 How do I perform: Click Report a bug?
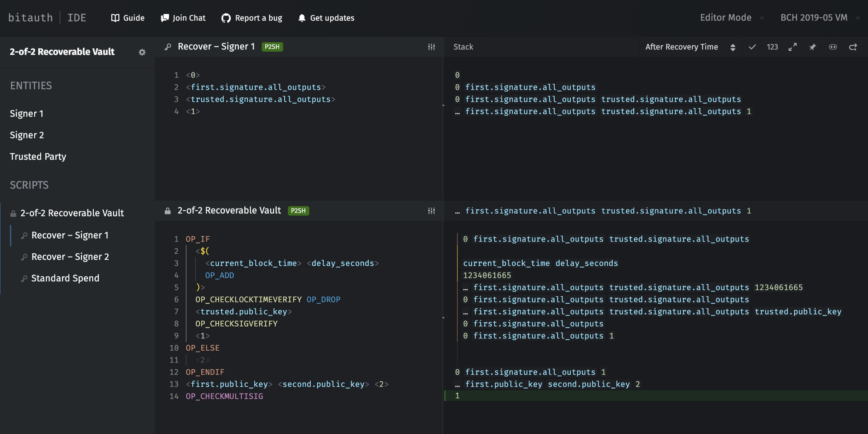coord(252,18)
